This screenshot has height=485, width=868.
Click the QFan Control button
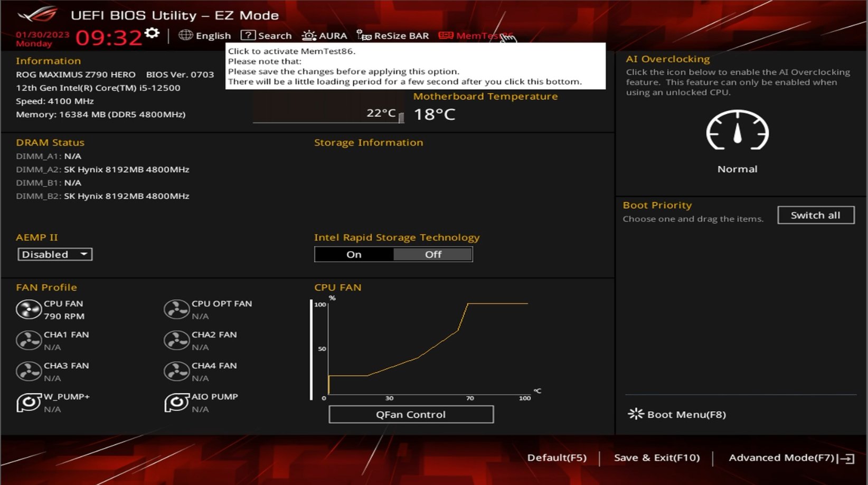(411, 414)
